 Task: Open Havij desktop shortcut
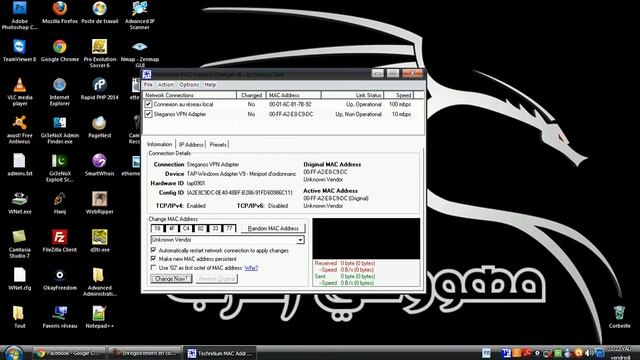point(60,203)
